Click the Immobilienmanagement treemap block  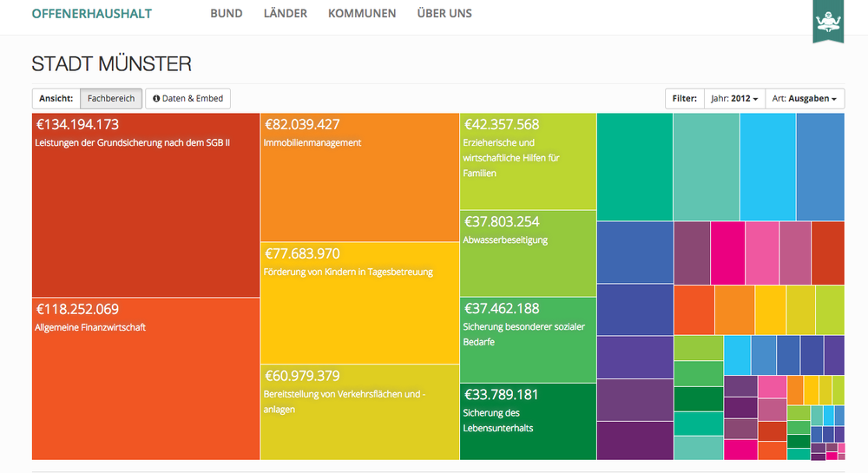tap(359, 178)
